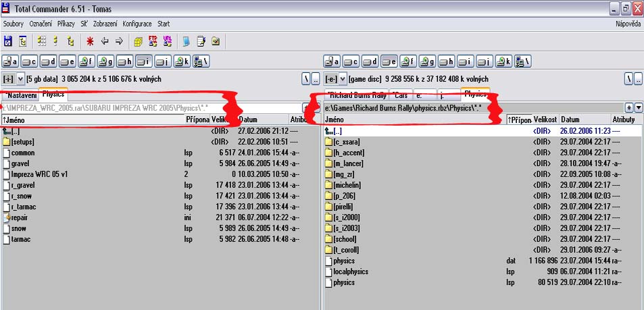Go to root with right panel backslash button
The image size is (644, 310).
coord(628,79)
